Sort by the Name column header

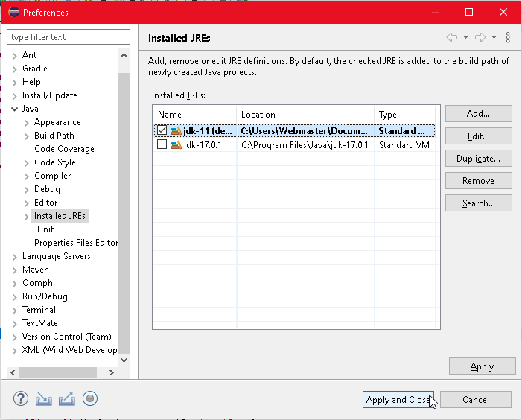(195, 115)
